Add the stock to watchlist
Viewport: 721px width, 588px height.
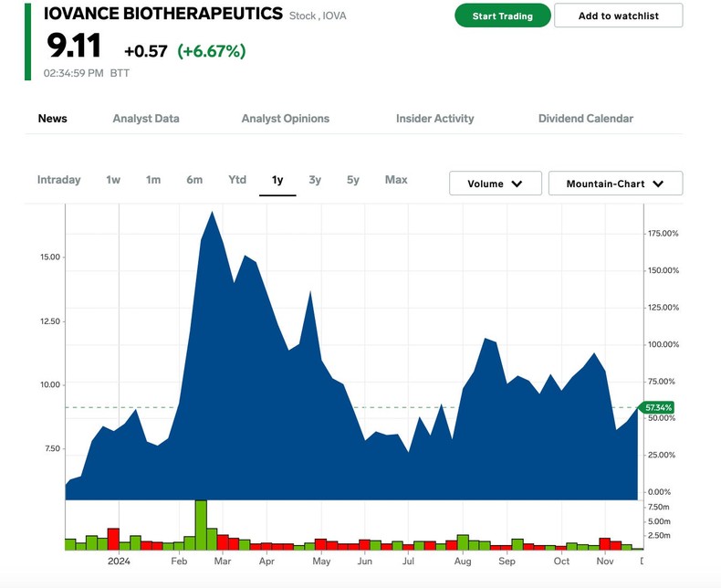tap(618, 16)
